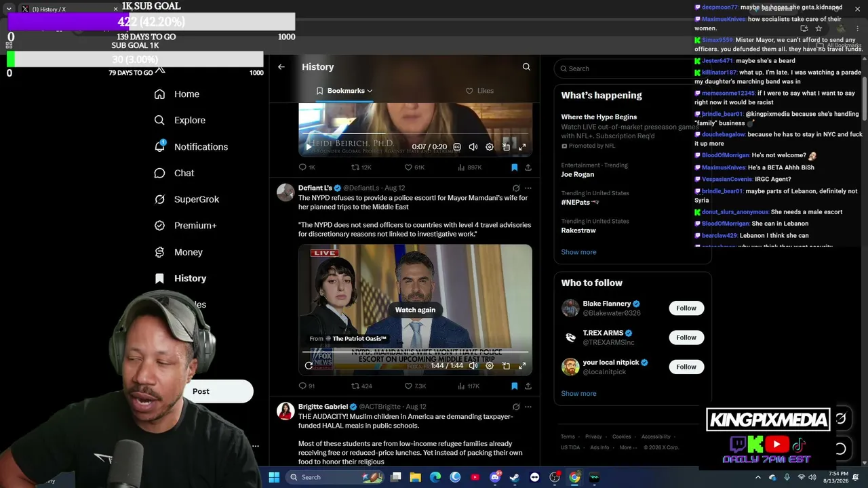The image size is (868, 488).
Task: Open settings gear on Heidi Beirich video
Action: (x=490, y=146)
